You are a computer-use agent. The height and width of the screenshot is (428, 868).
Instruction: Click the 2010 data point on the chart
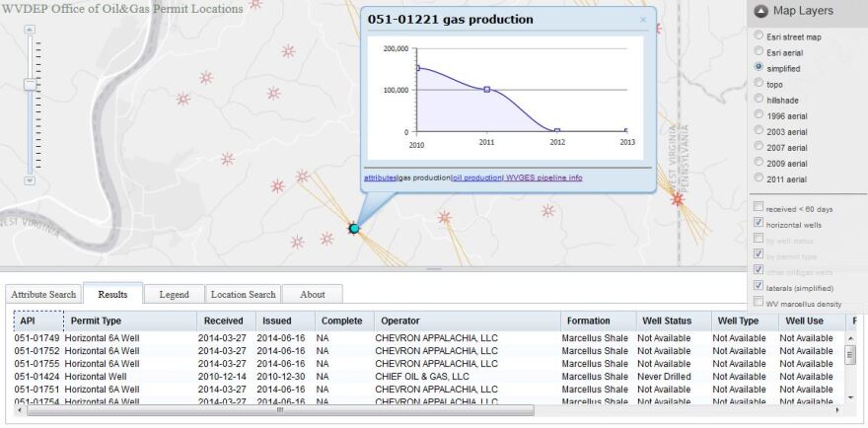tap(417, 68)
